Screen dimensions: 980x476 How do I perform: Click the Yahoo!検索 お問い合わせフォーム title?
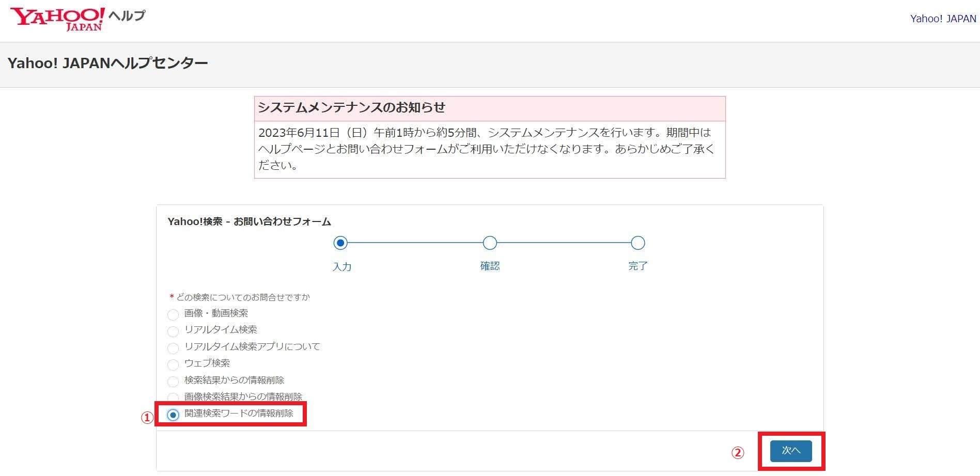pos(249,221)
